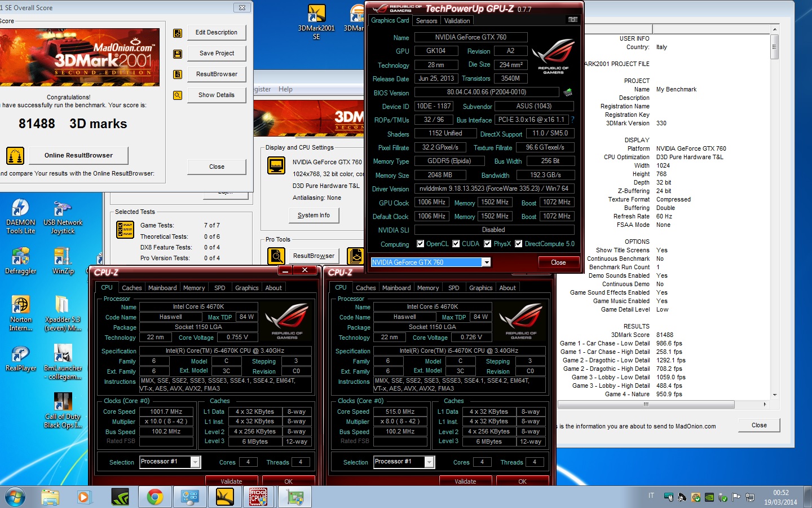Open the Call of Duty Black Ops desktop icon

[63, 411]
